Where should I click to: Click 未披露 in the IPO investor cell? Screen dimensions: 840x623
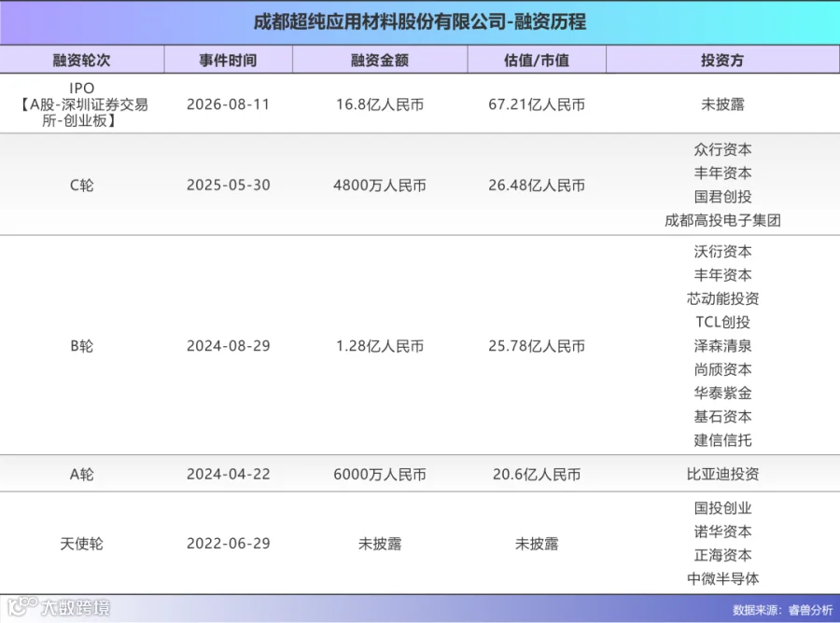[722, 104]
